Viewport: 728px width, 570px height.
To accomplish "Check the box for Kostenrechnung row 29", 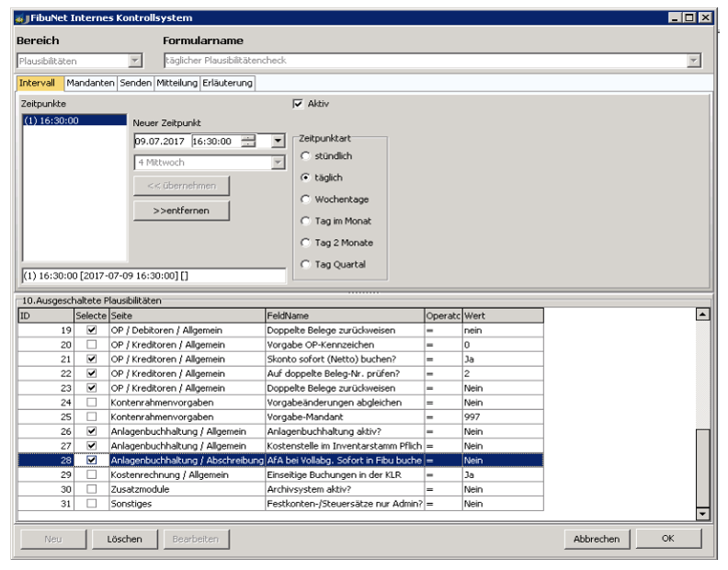I will tap(92, 474).
